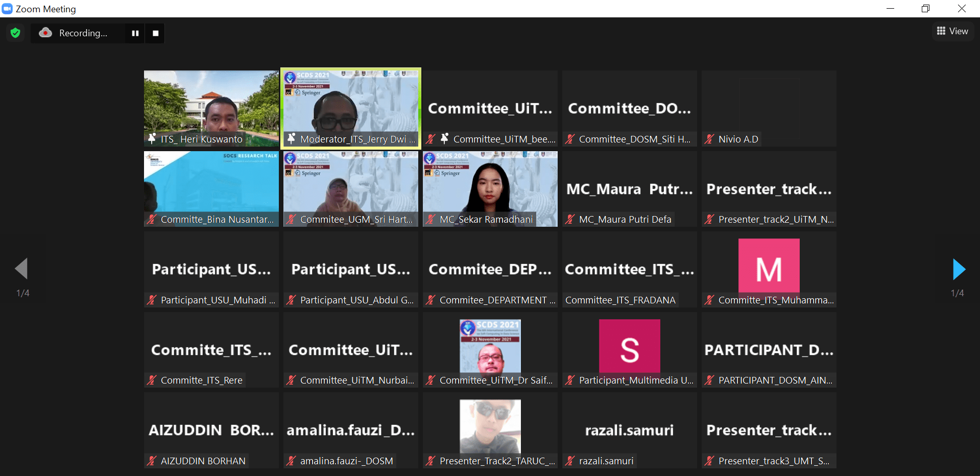The image size is (980, 476).
Task: Click muted mic icon on MC_Sekar Ramadhani
Action: point(431,220)
